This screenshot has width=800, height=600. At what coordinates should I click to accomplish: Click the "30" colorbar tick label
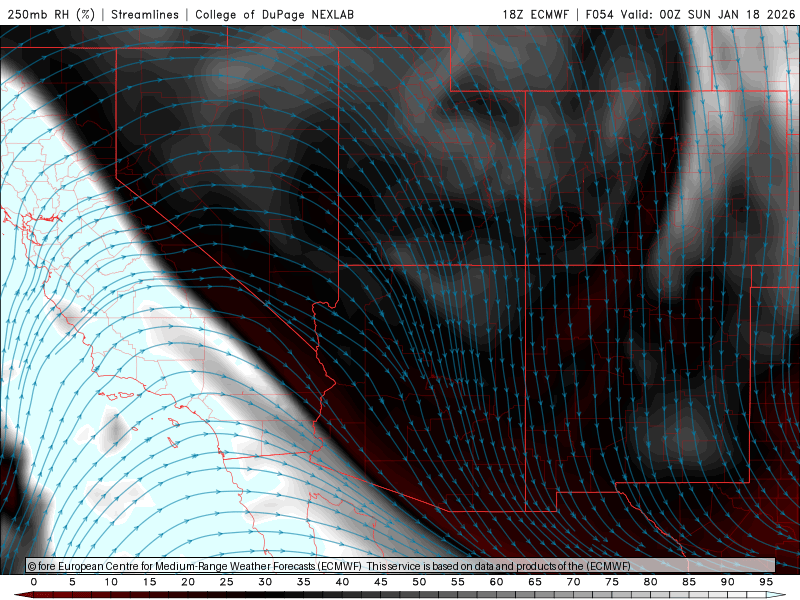pos(265,582)
